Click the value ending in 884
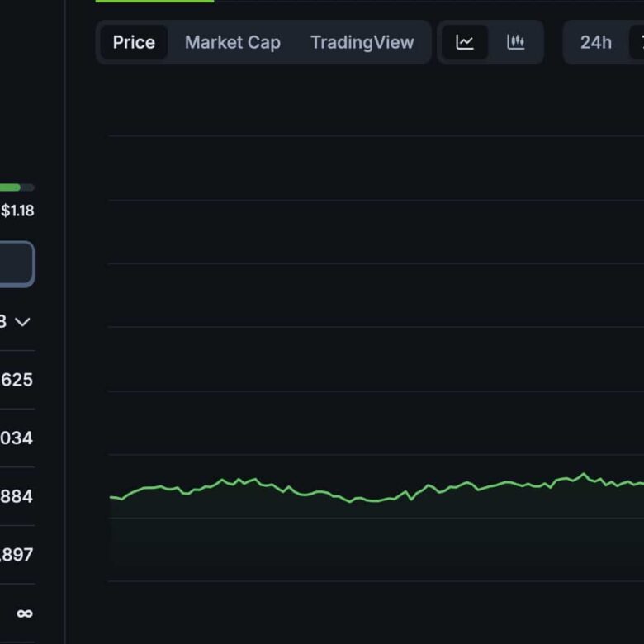Image resolution: width=644 pixels, height=644 pixels. 17,496
